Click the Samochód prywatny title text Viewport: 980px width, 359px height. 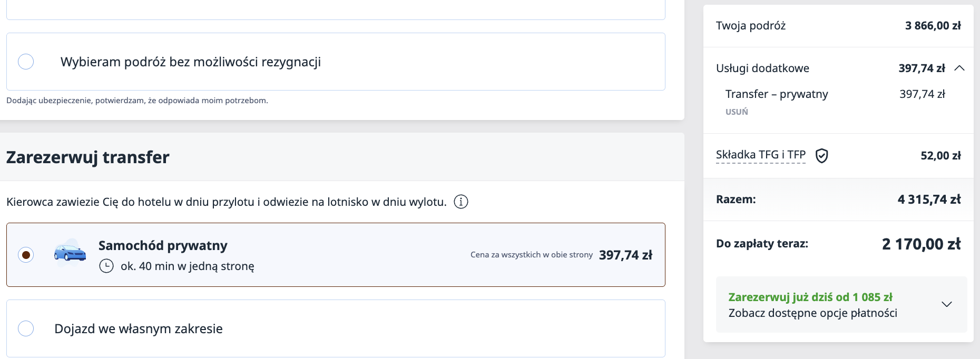pyautogui.click(x=163, y=246)
